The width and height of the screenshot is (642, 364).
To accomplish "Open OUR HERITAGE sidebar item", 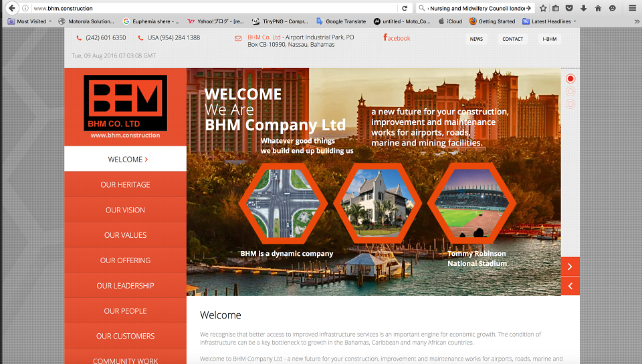I will pos(125,184).
